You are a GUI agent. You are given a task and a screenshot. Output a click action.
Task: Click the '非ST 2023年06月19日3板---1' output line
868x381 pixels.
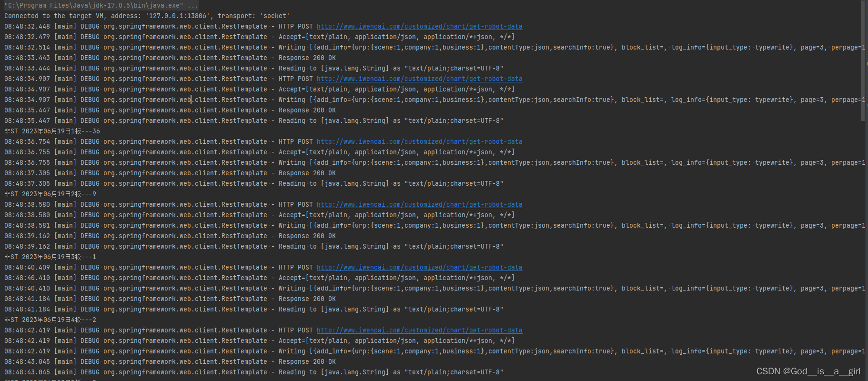point(50,257)
